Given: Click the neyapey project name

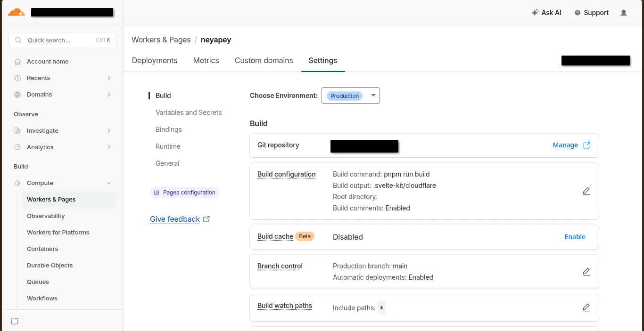Looking at the screenshot, I should point(216,40).
